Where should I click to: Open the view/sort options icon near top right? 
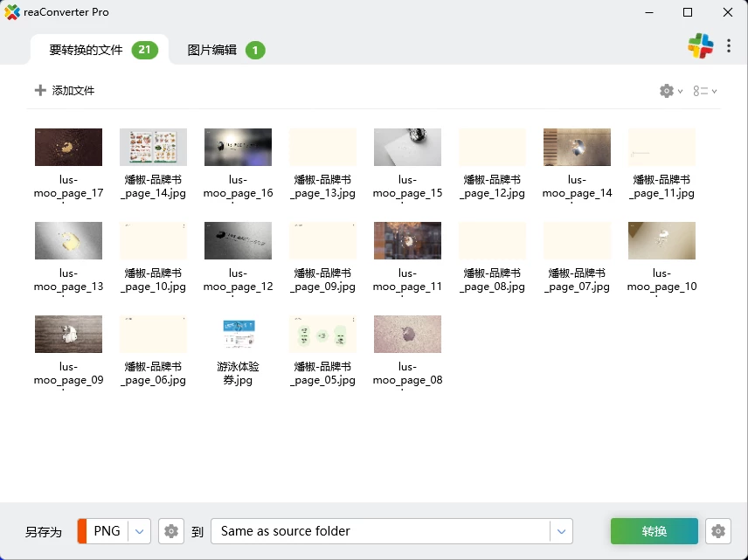tap(701, 90)
